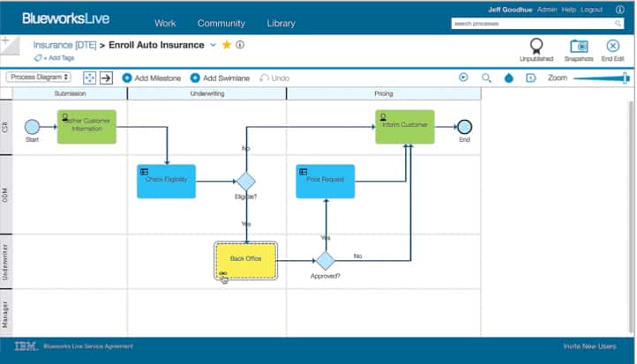This screenshot has height=364, width=637.
Task: Select the CSR swimlane label
Action: (5, 128)
